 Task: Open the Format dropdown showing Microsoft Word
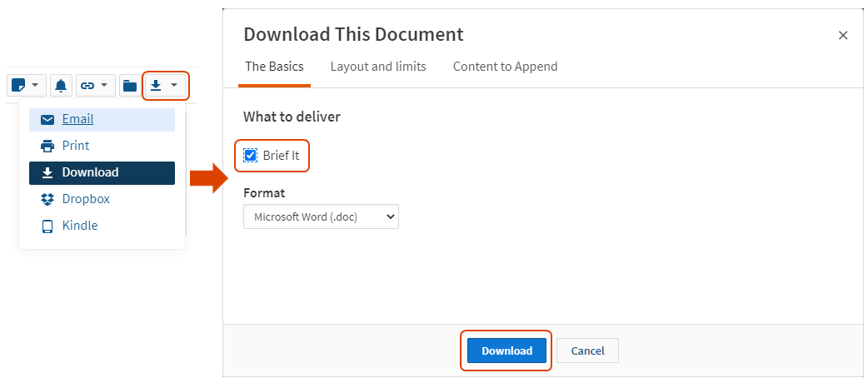(x=321, y=217)
